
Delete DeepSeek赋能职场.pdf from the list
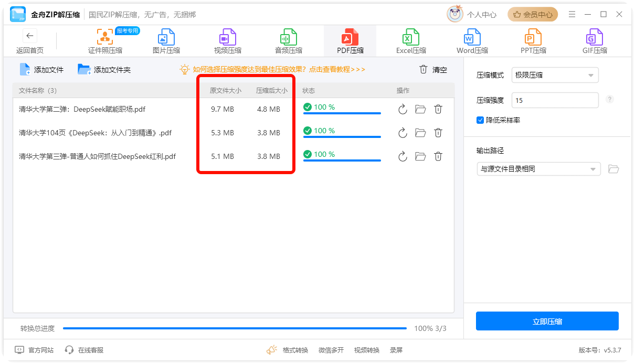tap(438, 109)
